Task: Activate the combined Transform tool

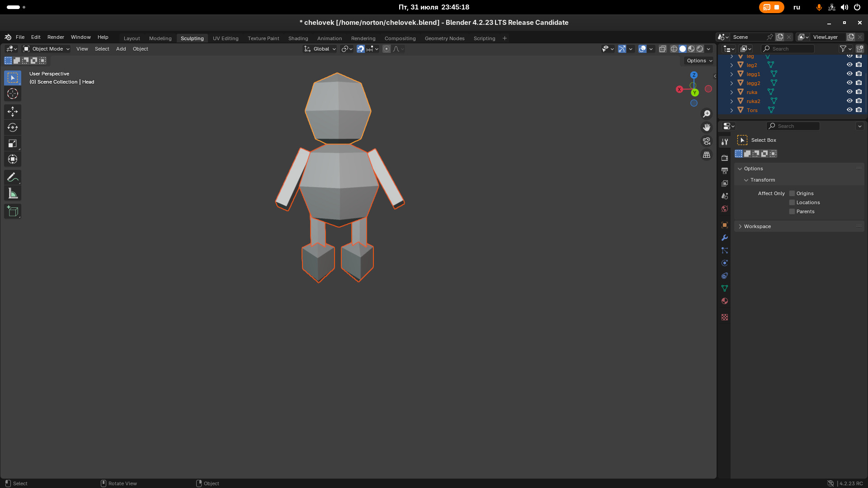Action: tap(13, 159)
